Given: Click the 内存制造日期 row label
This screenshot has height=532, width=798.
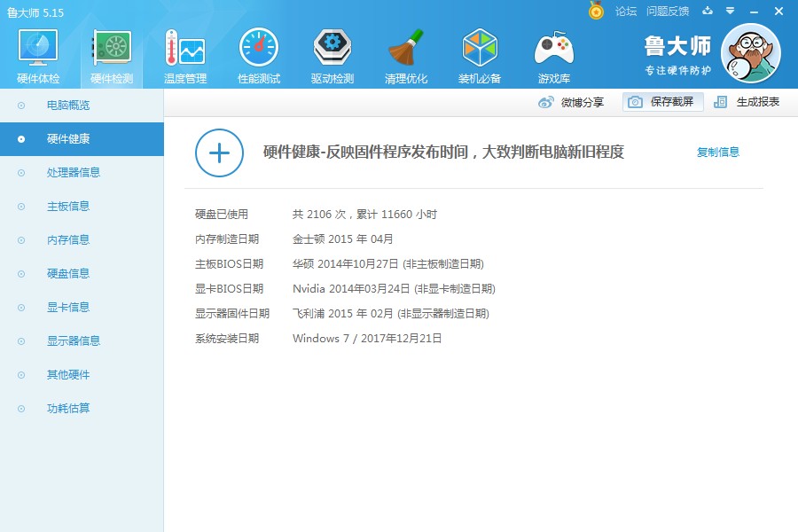Looking at the screenshot, I should point(227,239).
